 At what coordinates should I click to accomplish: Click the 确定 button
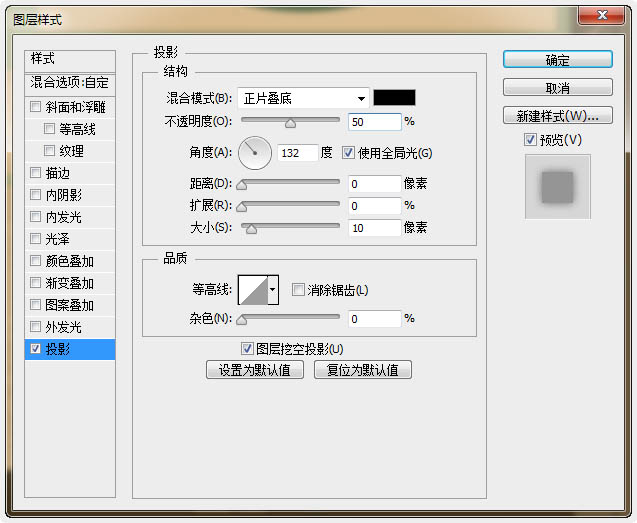(x=558, y=60)
